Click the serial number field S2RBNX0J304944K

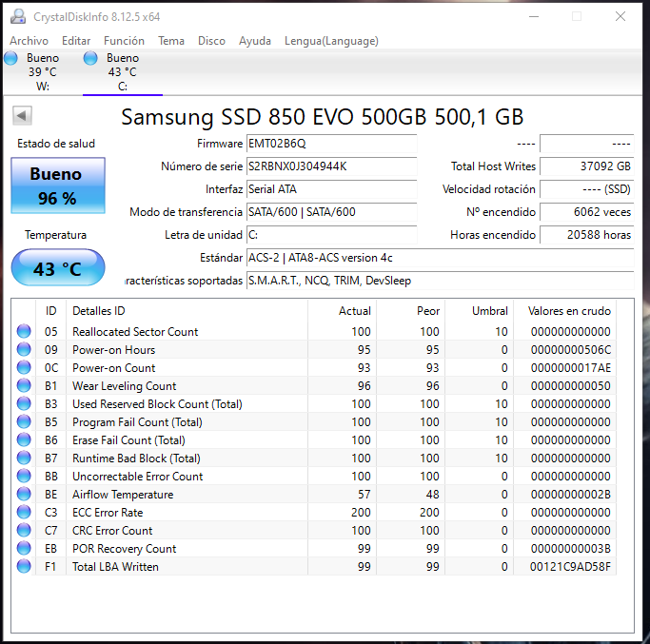331,166
